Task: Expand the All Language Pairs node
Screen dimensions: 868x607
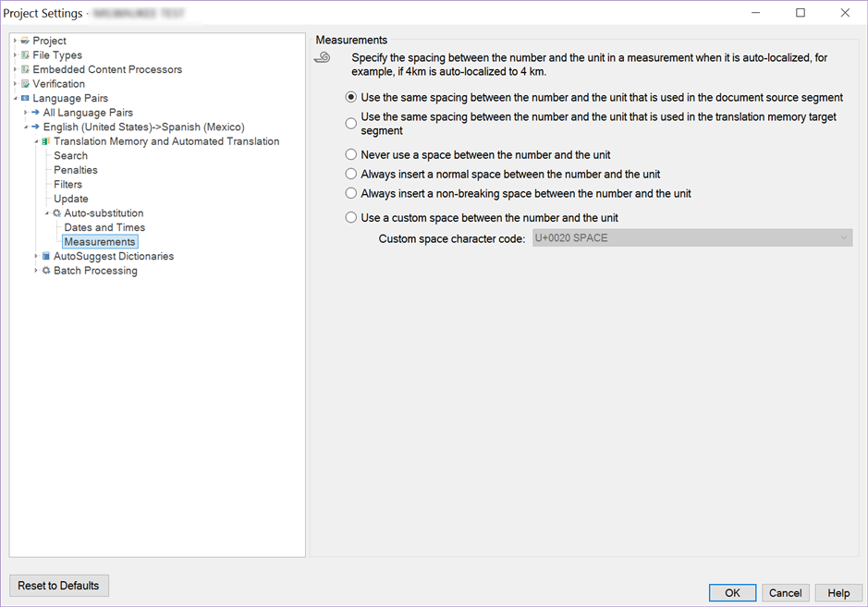Action: (x=26, y=113)
